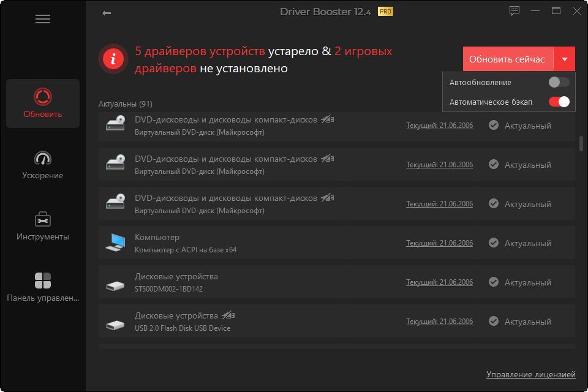Select the Компьютер с ACPI на базе x64 entry
Screen dimensions: 588x392
(x=186, y=250)
